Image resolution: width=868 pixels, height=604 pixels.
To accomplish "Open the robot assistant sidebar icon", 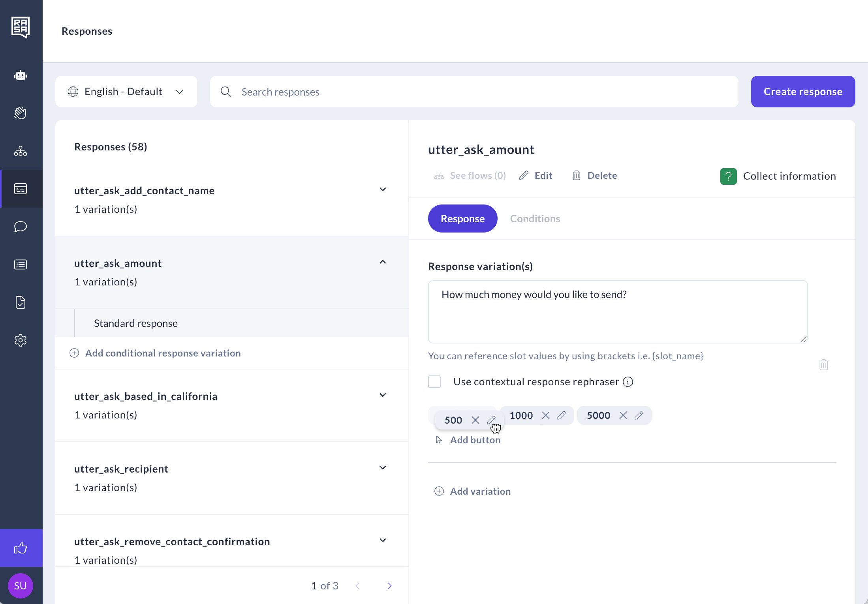I will pyautogui.click(x=21, y=75).
